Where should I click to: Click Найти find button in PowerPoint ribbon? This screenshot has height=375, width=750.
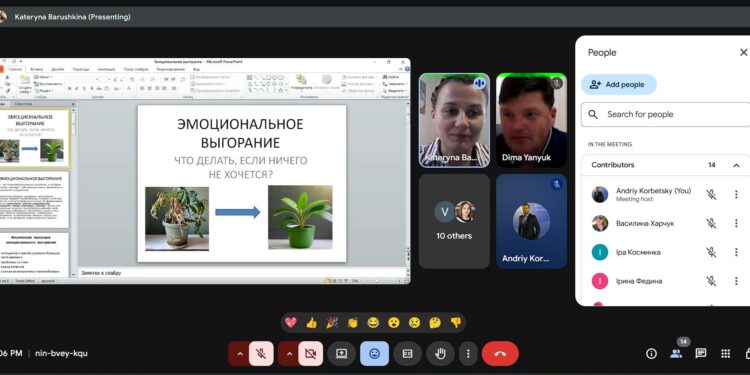click(391, 77)
